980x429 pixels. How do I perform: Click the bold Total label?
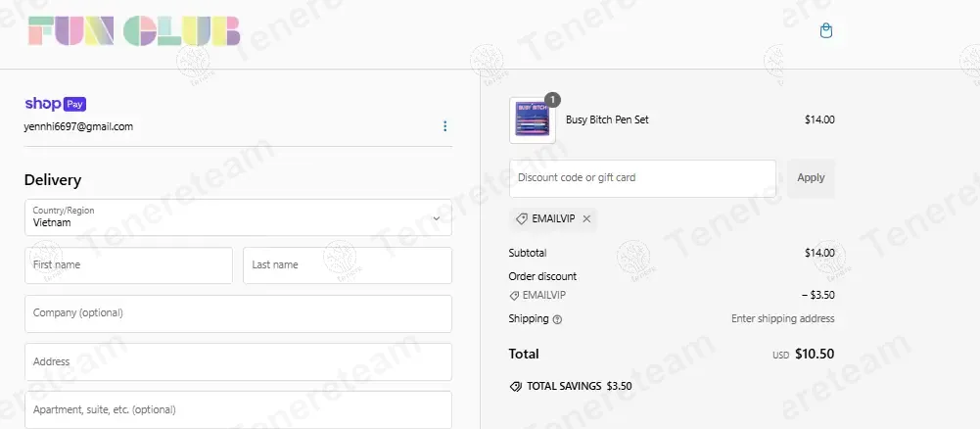(x=524, y=354)
